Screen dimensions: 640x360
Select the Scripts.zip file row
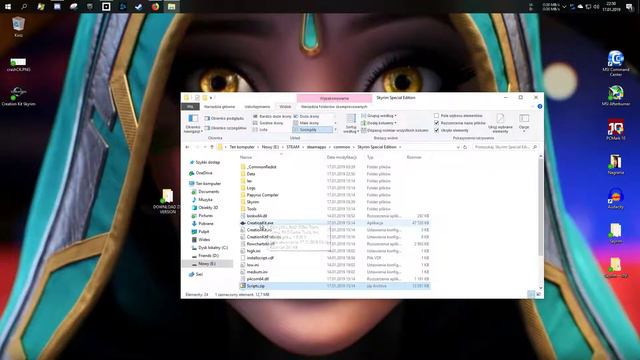(x=335, y=286)
